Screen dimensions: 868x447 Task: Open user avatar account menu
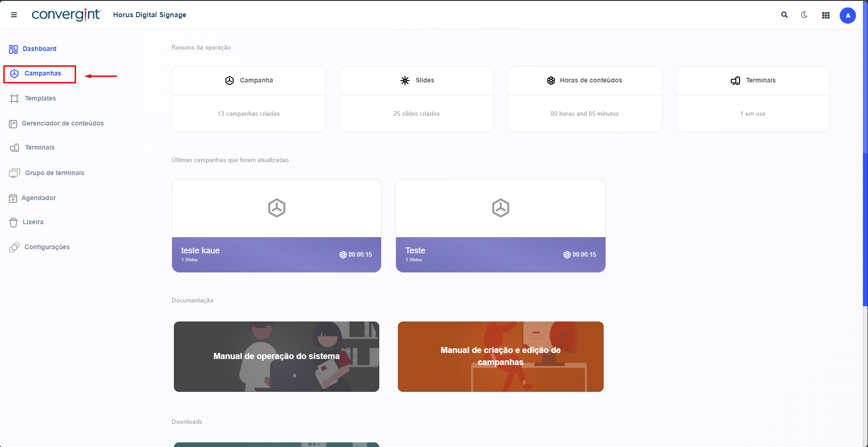pos(847,15)
